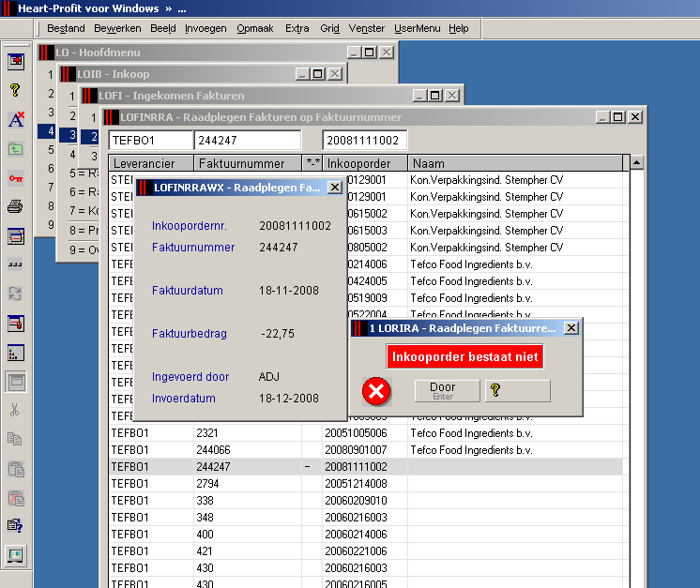
Task: Click the checklist with question mark icon
Action: [15, 525]
